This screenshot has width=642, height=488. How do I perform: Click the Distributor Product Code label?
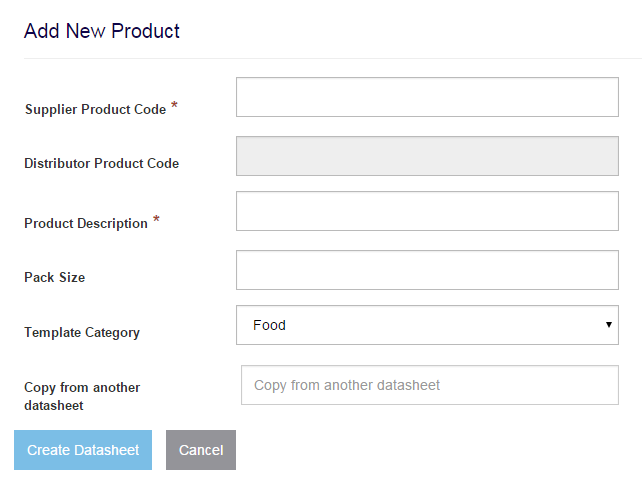[x=102, y=163]
